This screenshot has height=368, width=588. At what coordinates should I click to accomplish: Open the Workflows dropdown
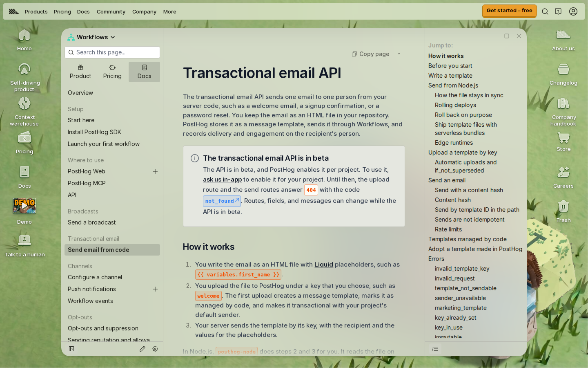pos(91,37)
